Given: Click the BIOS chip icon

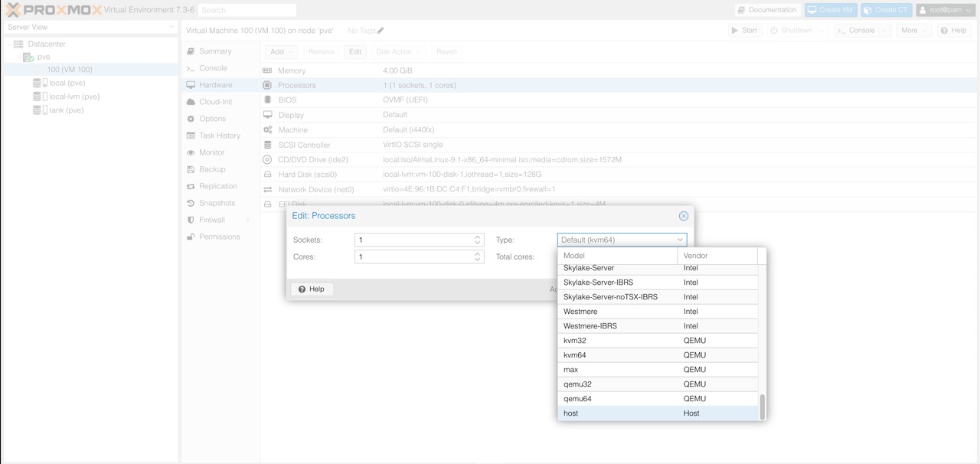Looking at the screenshot, I should point(267,100).
